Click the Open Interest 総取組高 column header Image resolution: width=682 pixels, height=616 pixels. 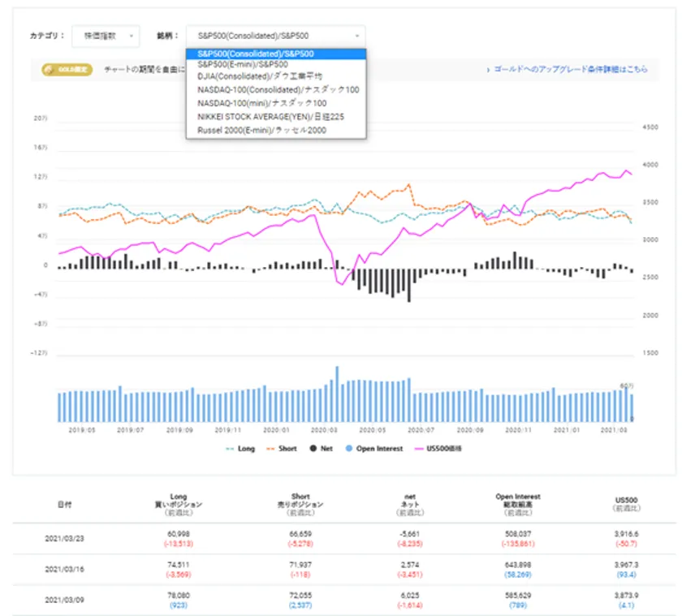517,504
